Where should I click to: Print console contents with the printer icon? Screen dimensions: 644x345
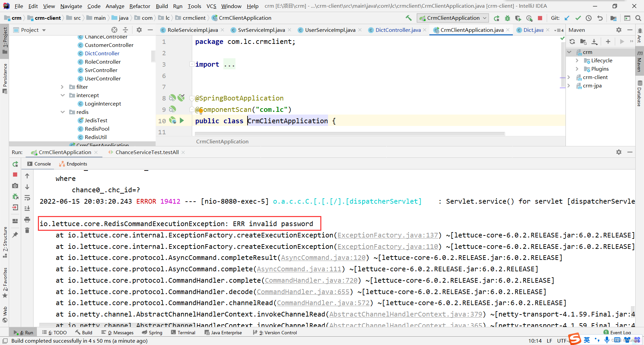[27, 219]
